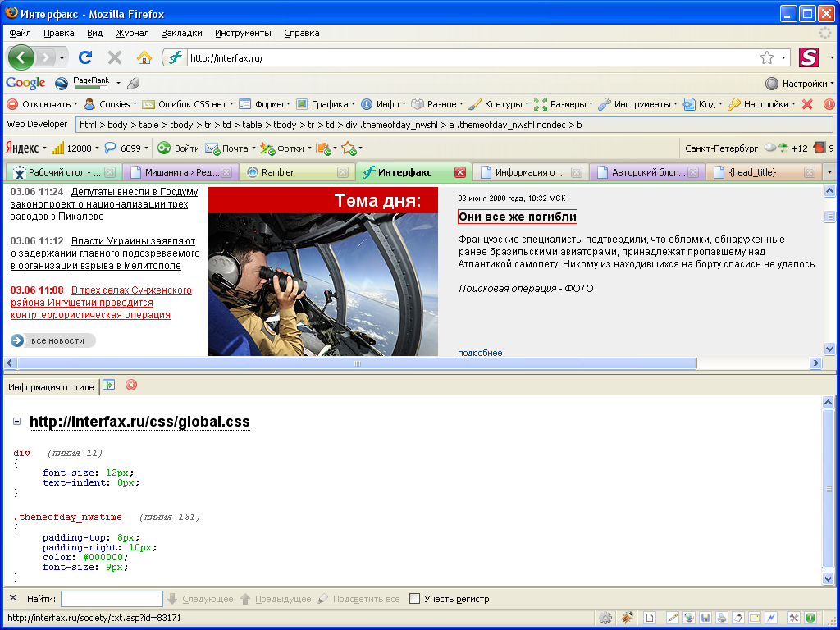
Task: Reload the current page
Action: tap(85, 57)
